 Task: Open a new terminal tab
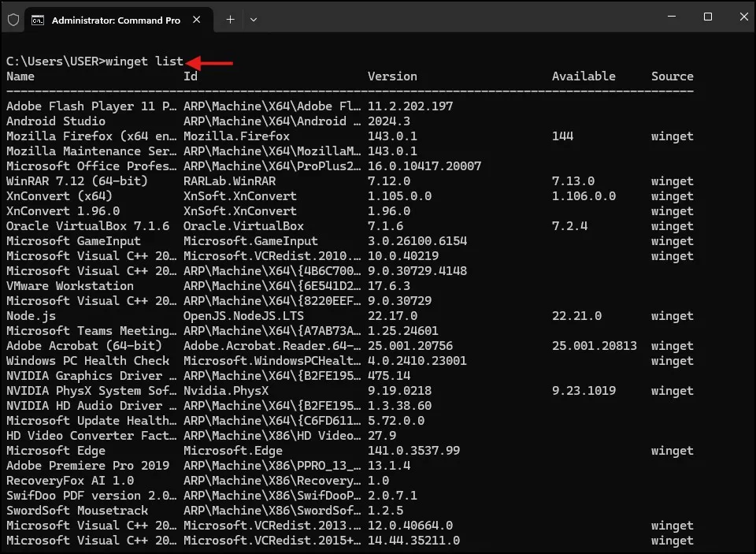tap(231, 20)
